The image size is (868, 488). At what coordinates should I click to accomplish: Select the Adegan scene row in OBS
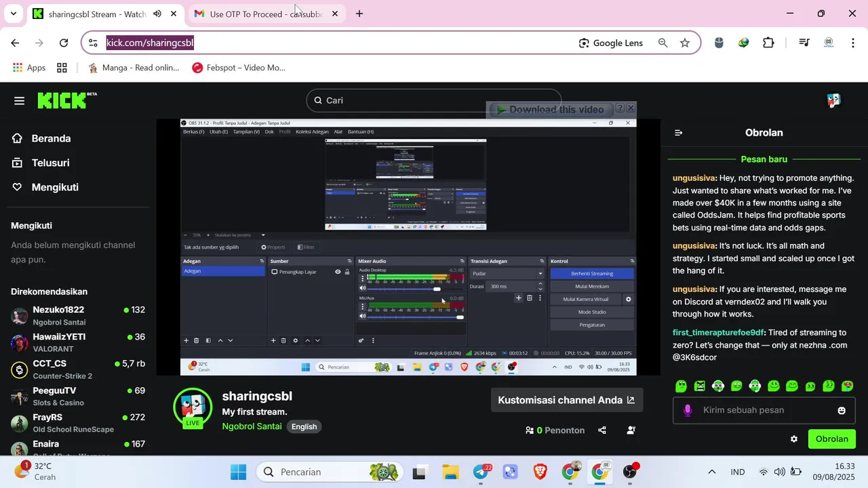[x=224, y=271]
